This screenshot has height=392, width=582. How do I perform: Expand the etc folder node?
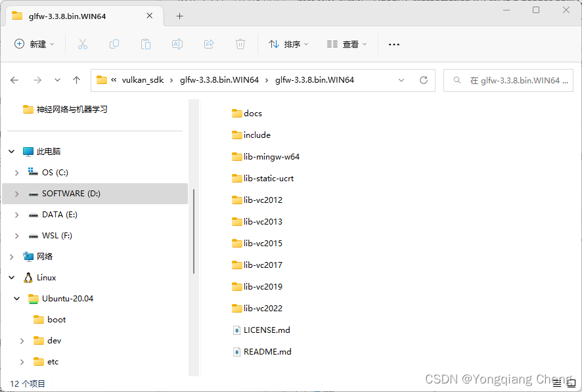click(x=22, y=362)
